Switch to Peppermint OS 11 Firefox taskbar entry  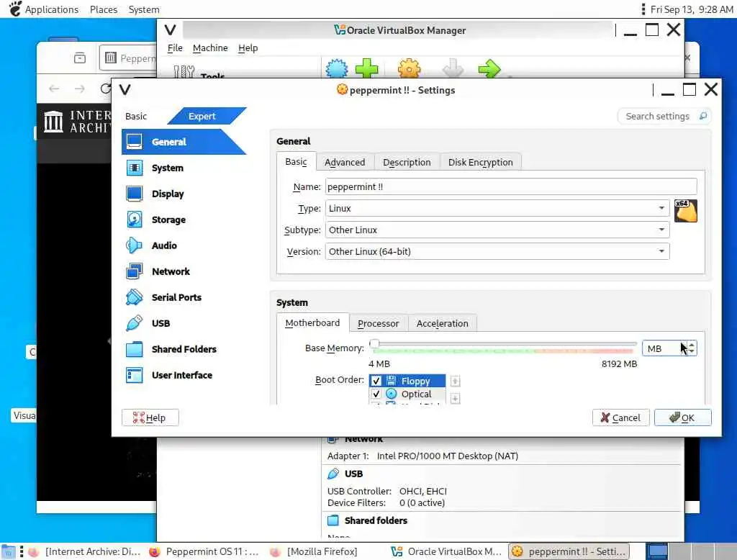click(x=204, y=551)
